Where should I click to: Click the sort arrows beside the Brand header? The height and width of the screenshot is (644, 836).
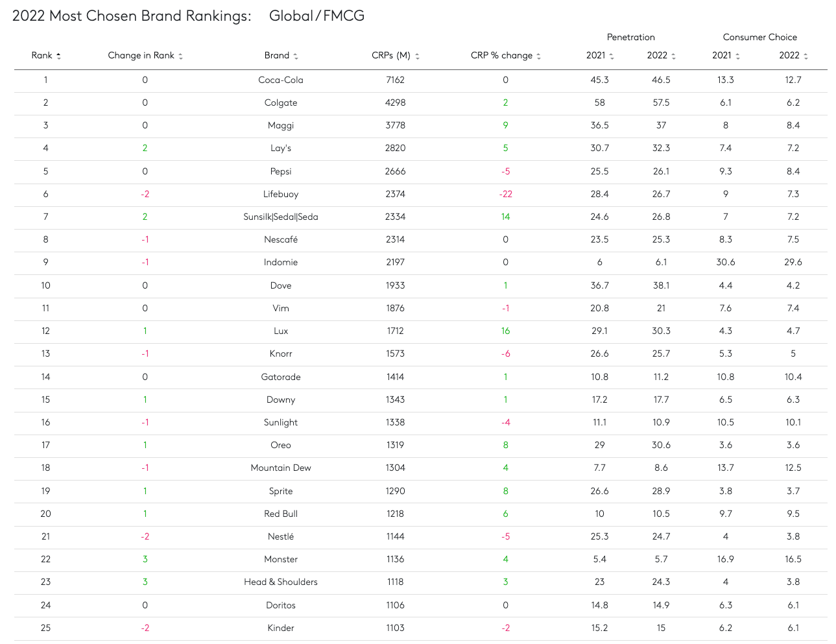click(296, 56)
